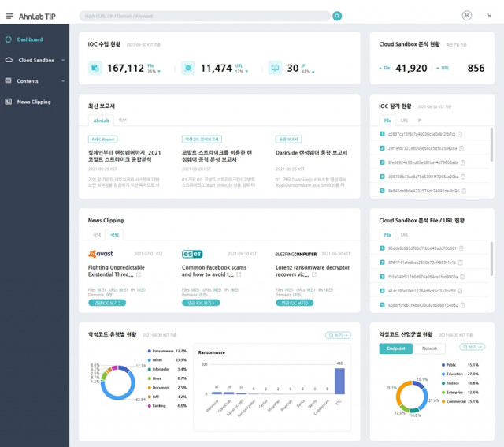
Task: Switch the IOC detection list to the URL tab
Action: (x=404, y=121)
